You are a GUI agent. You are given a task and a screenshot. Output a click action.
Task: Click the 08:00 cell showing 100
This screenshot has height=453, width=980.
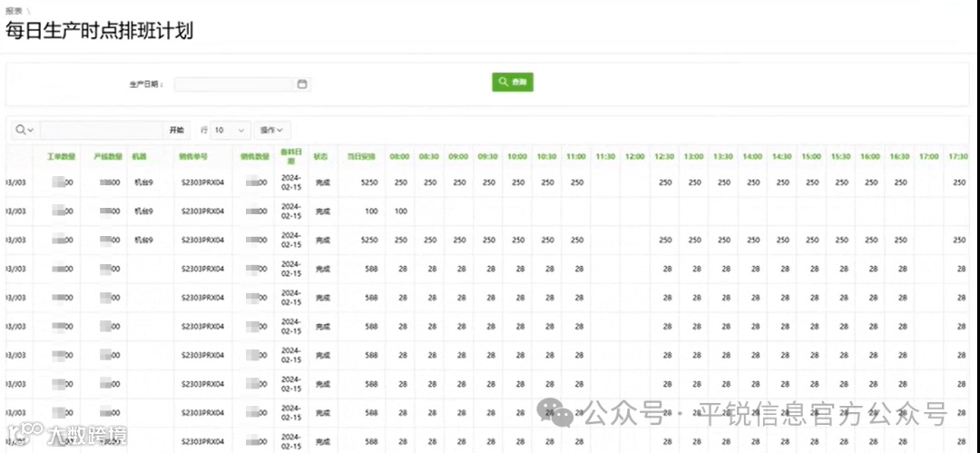pyautogui.click(x=401, y=212)
